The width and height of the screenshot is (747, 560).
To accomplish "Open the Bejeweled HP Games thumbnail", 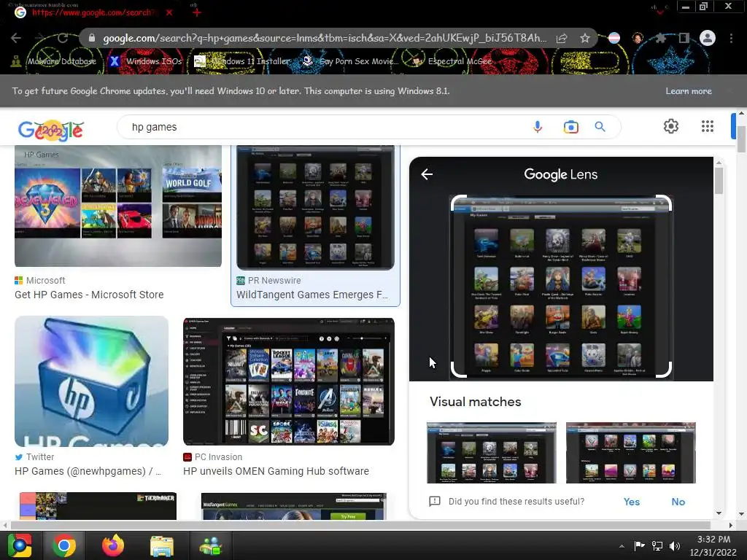I will (x=118, y=206).
